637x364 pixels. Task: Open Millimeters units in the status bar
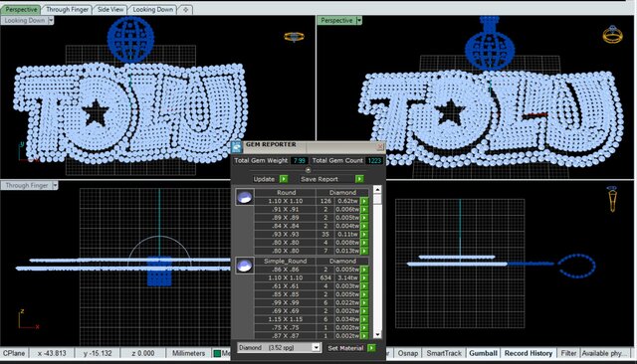pos(188,353)
